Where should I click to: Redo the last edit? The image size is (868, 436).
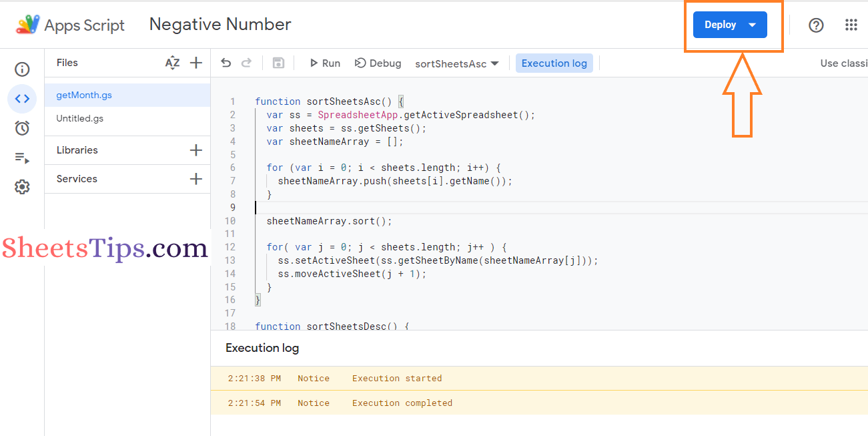coord(246,63)
